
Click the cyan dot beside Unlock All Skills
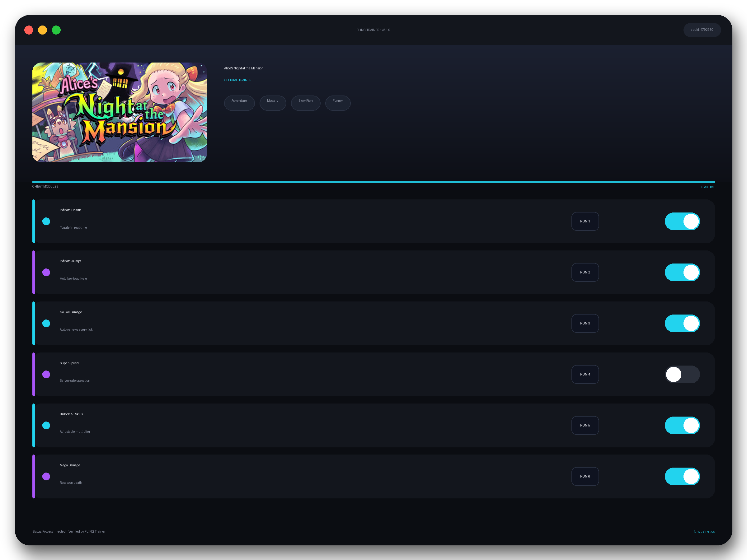click(x=46, y=425)
